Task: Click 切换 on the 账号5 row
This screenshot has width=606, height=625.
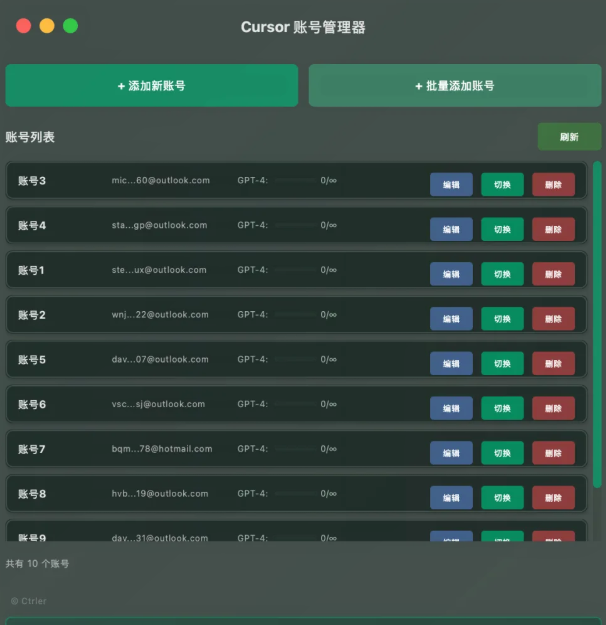Action: (502, 363)
